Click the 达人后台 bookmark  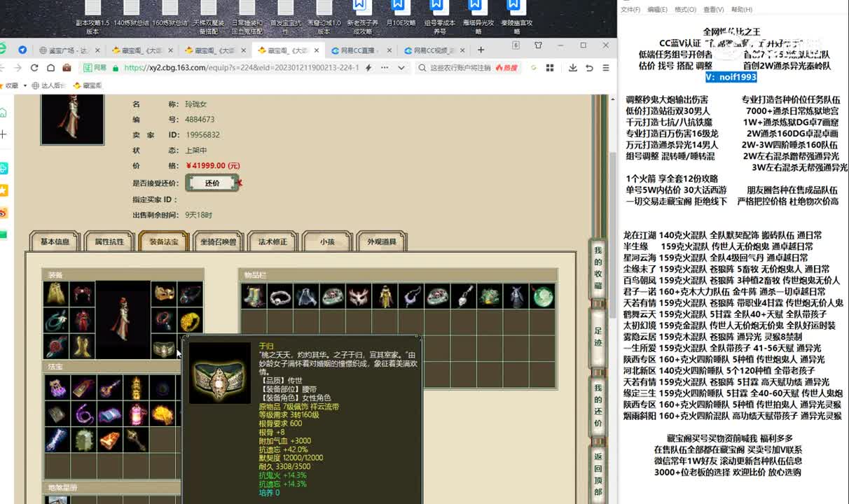(48, 85)
